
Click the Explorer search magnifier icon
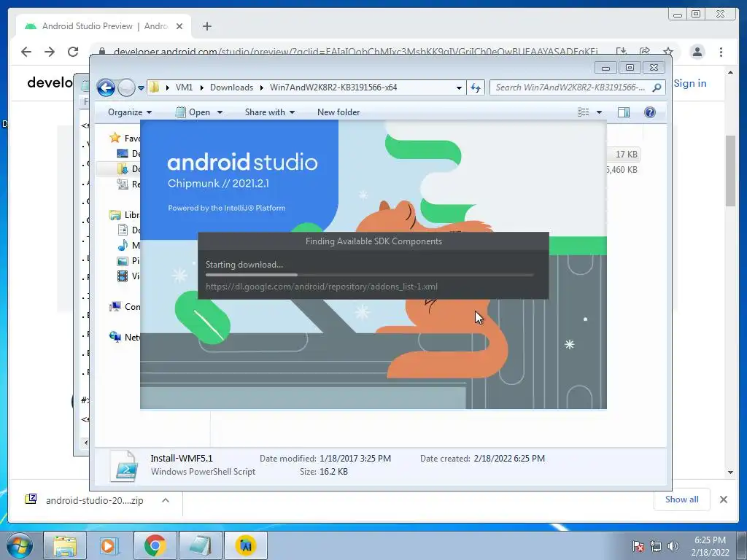[657, 87]
